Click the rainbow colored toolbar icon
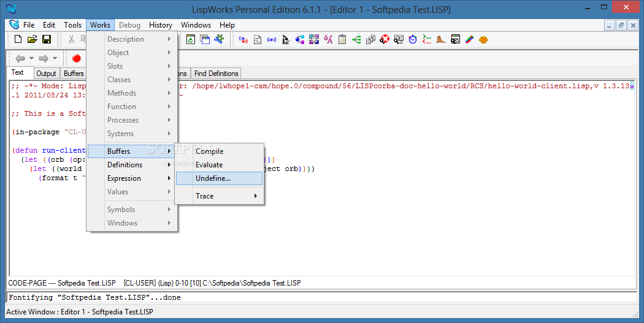 coord(469,39)
